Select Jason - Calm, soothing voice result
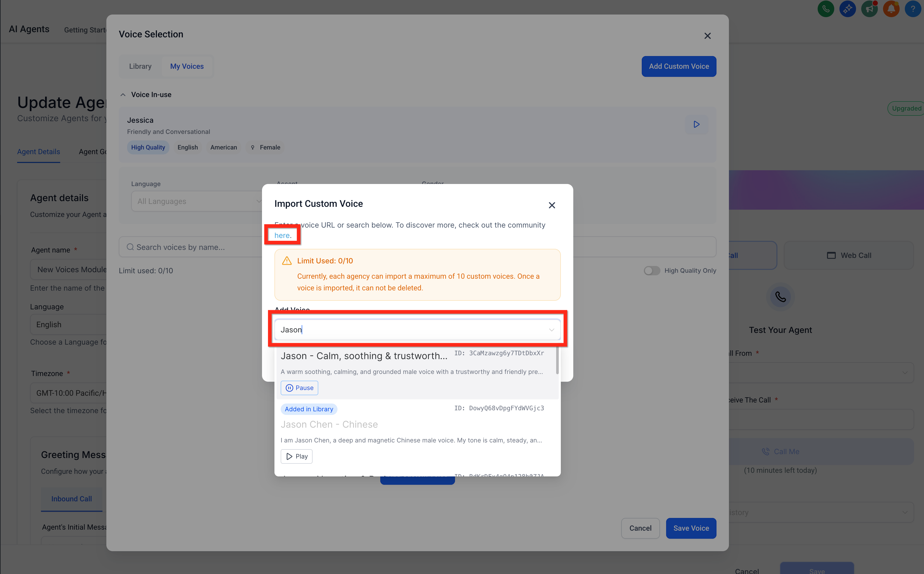 coord(417,372)
